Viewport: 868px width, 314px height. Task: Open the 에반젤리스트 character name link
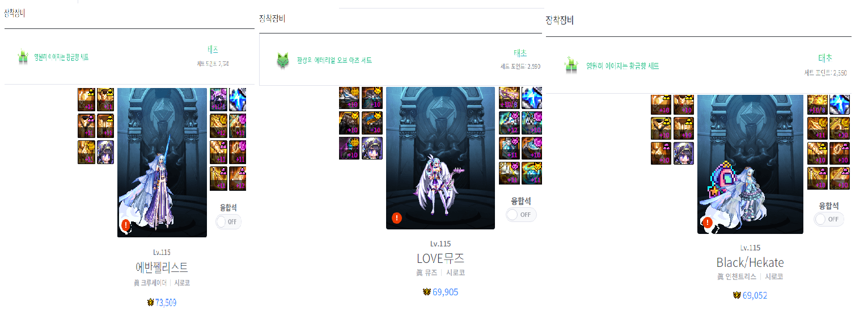coord(162,267)
